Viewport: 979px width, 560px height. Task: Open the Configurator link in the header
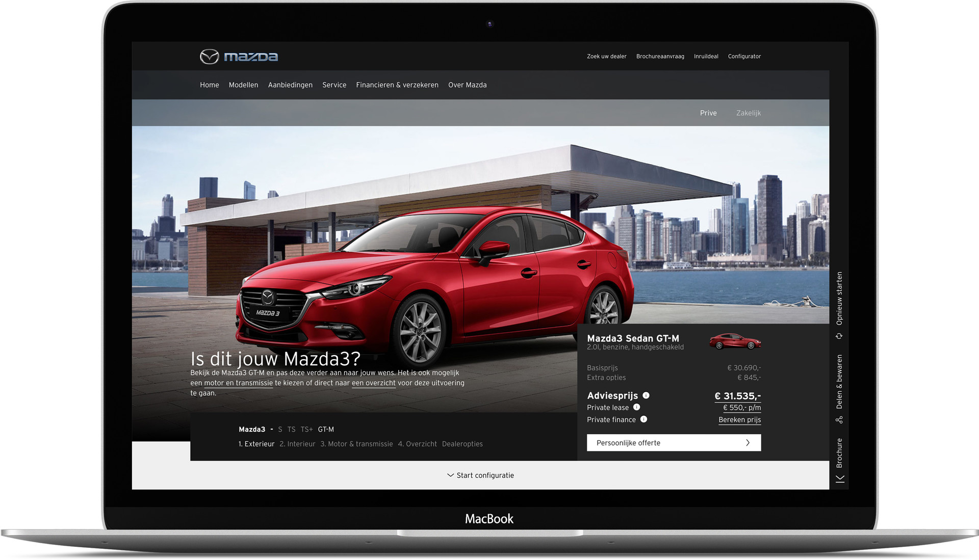tap(744, 57)
